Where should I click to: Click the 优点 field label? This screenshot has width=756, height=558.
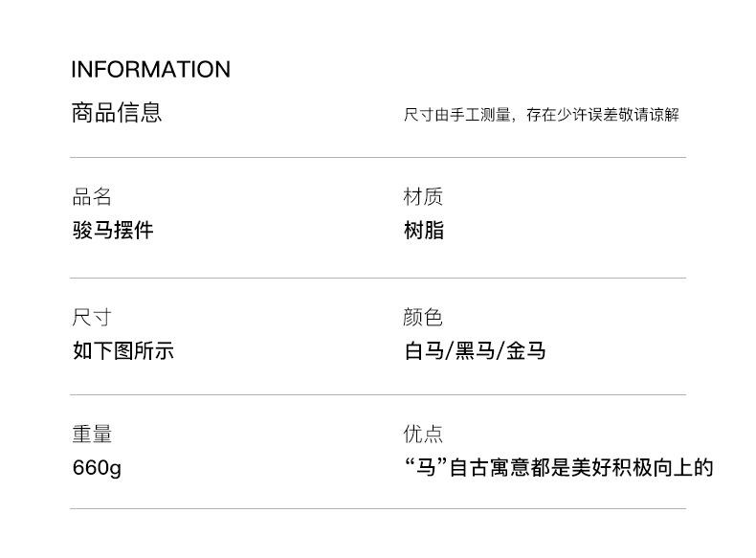423,435
